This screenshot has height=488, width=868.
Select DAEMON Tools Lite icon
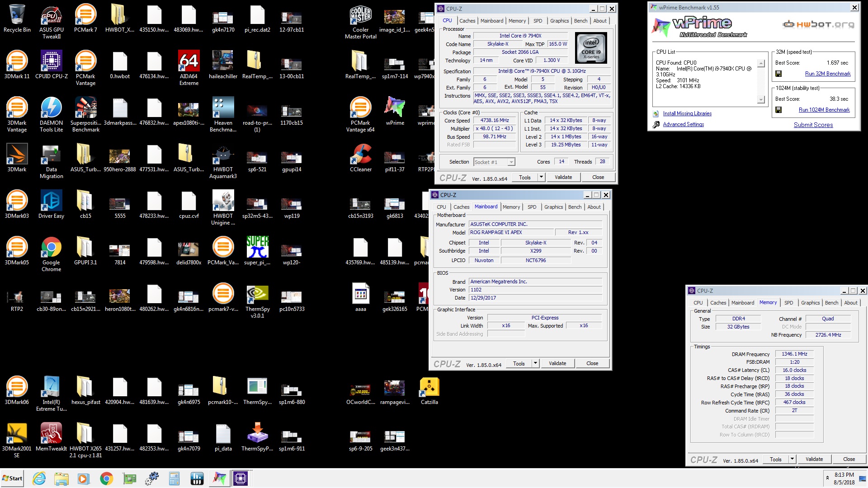point(52,114)
